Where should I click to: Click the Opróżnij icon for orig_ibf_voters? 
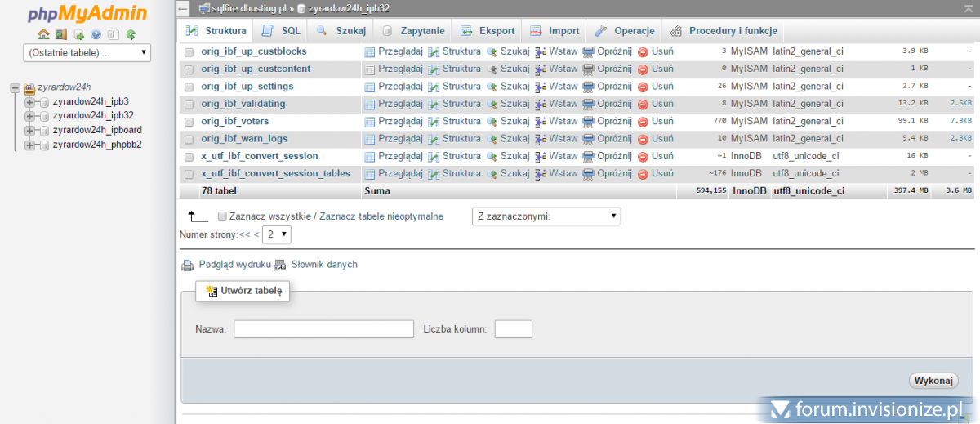tap(588, 121)
